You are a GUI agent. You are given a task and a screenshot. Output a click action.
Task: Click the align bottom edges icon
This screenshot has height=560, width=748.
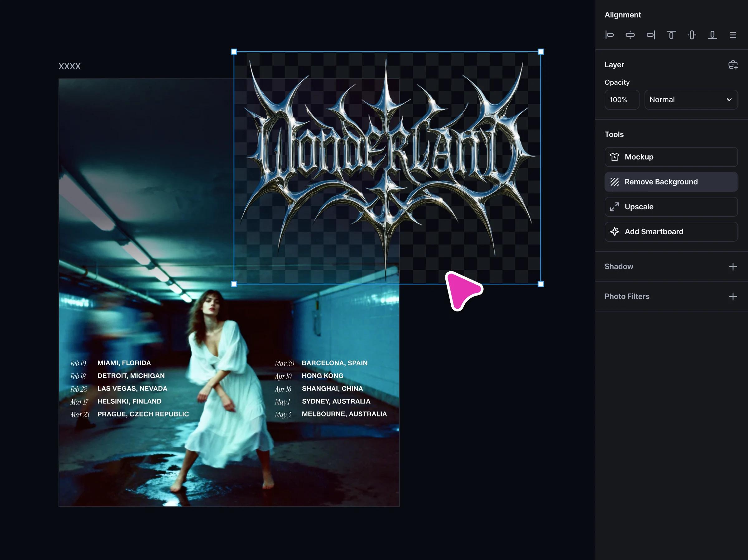pyautogui.click(x=712, y=35)
